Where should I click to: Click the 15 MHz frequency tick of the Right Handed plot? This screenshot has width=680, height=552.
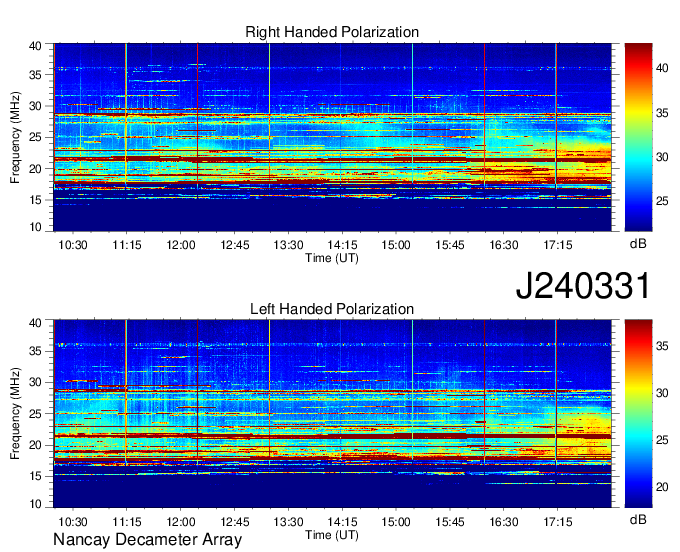pos(35,200)
